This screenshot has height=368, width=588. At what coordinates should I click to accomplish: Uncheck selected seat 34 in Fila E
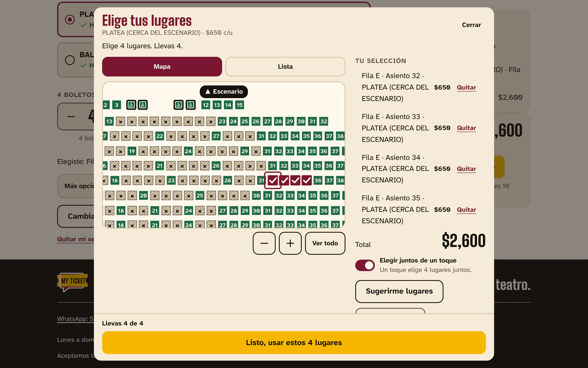tap(295, 180)
